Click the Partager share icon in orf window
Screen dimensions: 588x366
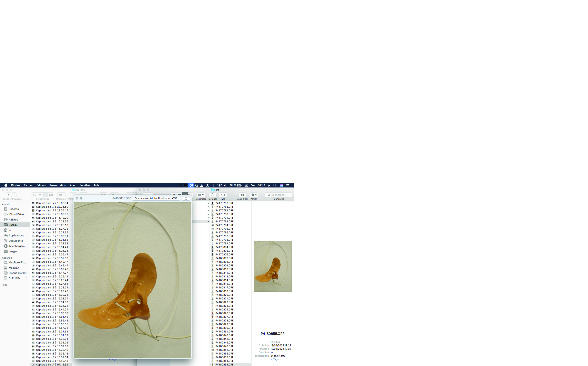click(x=212, y=195)
